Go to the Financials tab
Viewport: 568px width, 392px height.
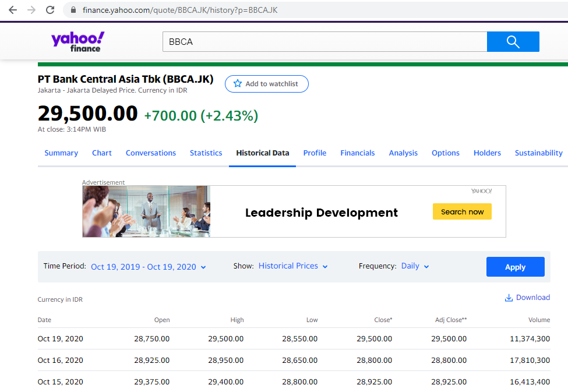click(x=358, y=153)
